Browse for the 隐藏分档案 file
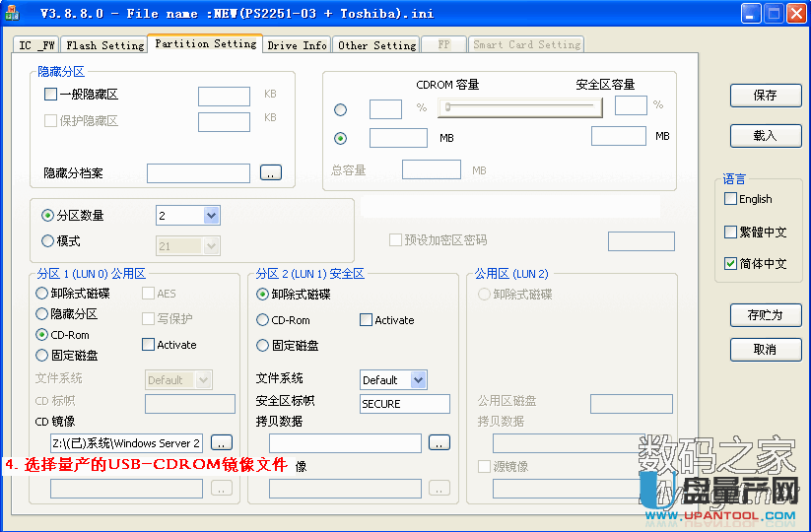This screenshot has width=811, height=532. point(271,172)
